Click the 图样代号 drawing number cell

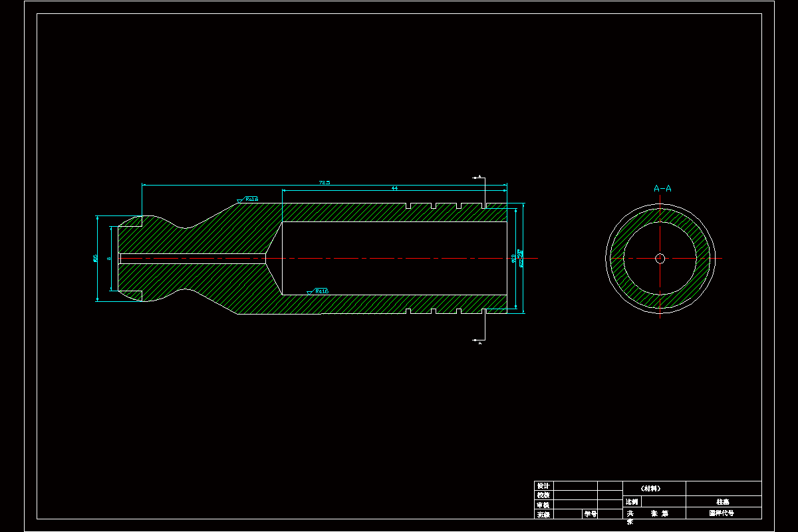point(724,513)
